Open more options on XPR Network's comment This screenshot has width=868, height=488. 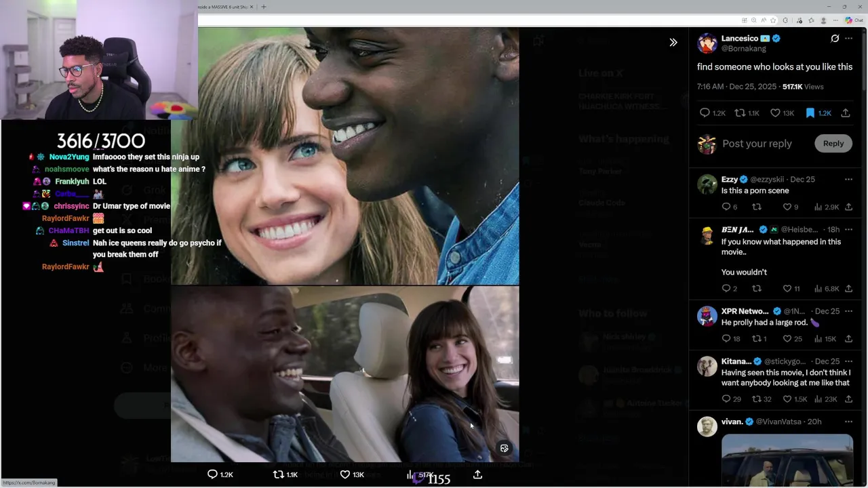tap(848, 311)
